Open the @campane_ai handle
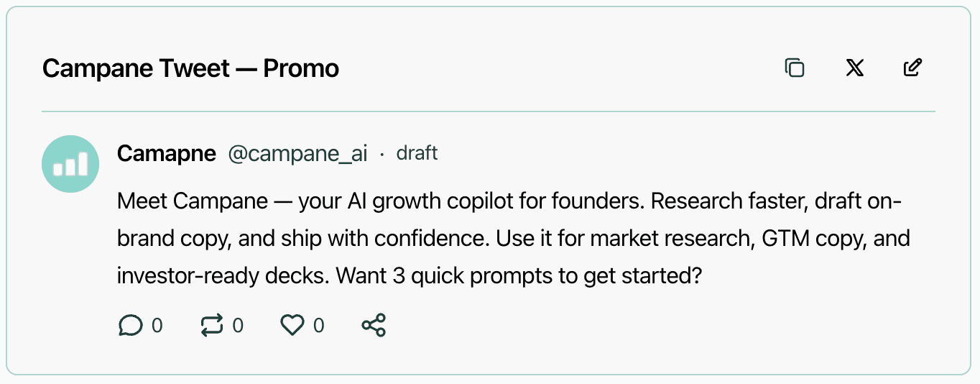 (x=297, y=153)
